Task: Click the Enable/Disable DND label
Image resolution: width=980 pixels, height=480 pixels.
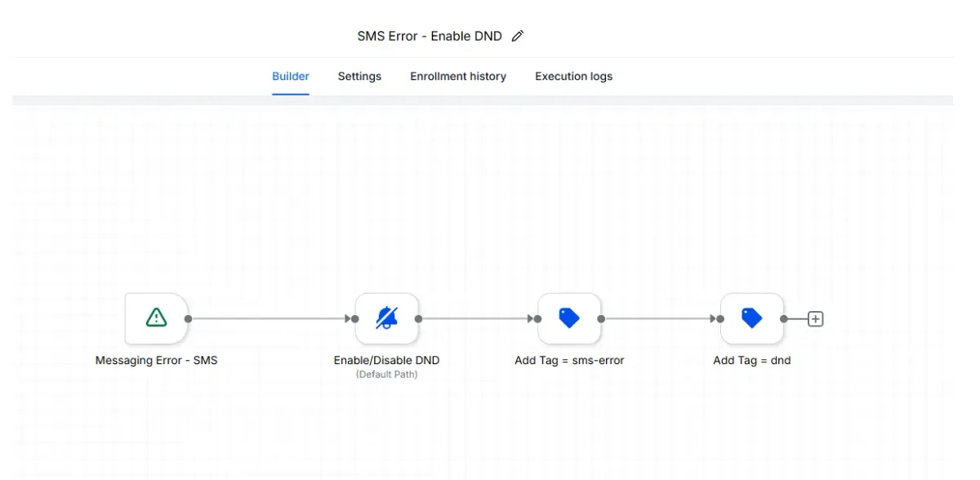Action: pos(386,360)
